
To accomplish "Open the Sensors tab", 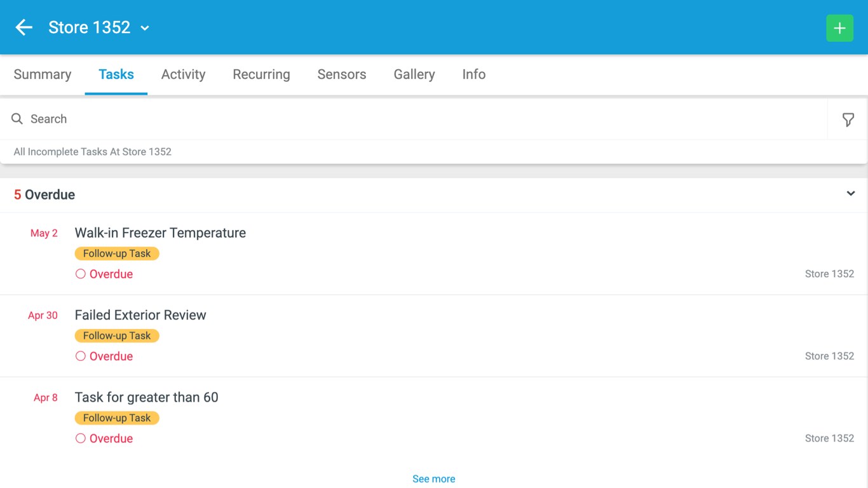I will click(341, 74).
